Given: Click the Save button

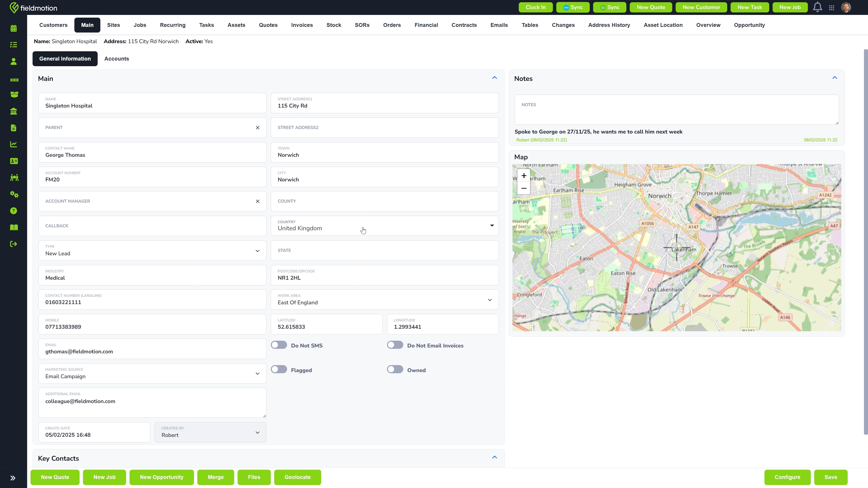Looking at the screenshot, I should [x=831, y=477].
